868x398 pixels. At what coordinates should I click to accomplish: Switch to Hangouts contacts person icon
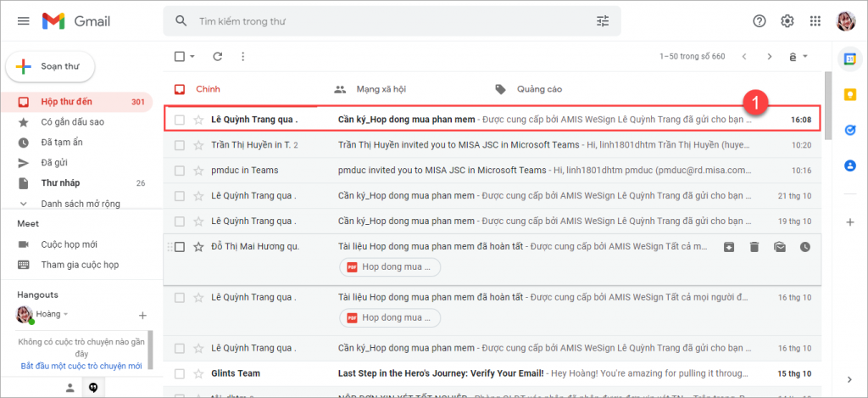(x=70, y=388)
